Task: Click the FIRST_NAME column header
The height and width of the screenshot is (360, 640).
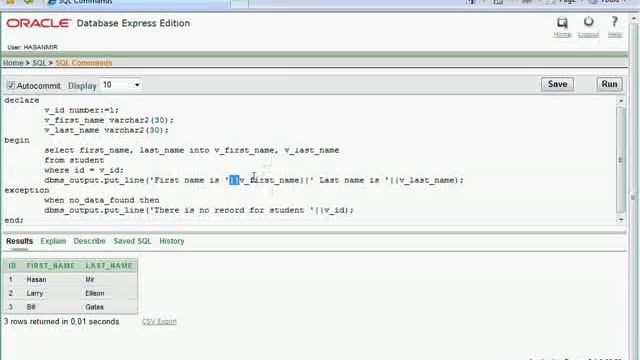Action: click(x=51, y=266)
